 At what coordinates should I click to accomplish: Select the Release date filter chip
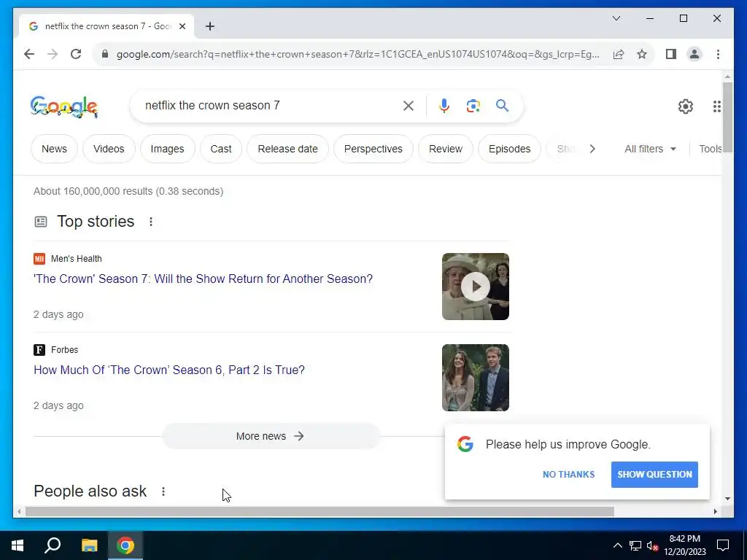pos(287,149)
